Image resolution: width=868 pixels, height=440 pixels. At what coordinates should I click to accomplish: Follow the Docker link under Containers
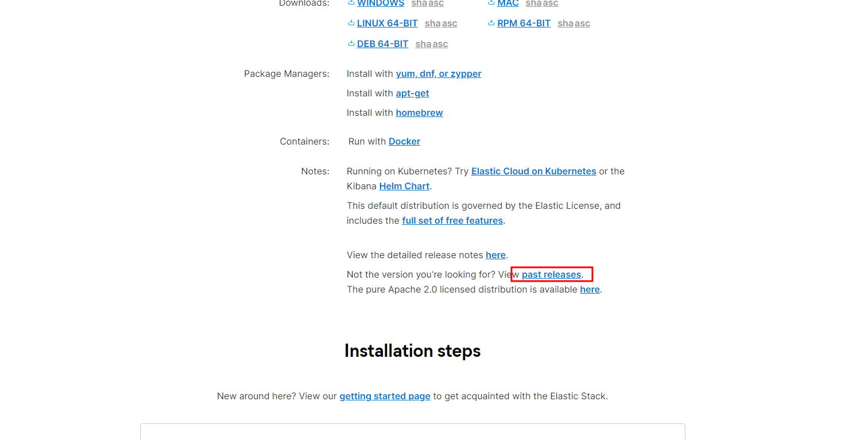pos(405,142)
